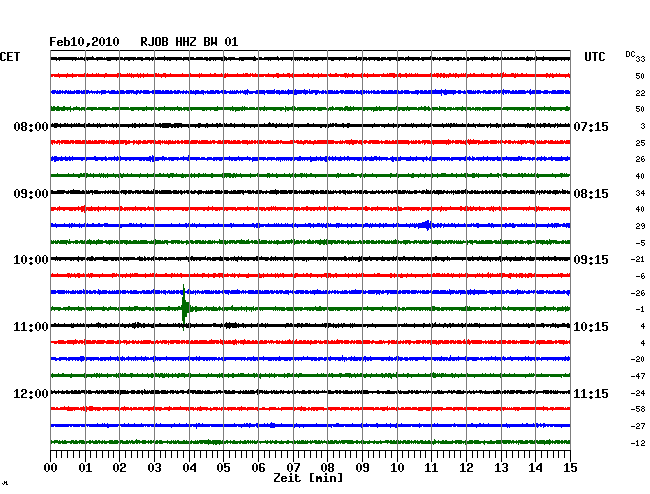Image resolution: width=650 pixels, height=494 pixels.
Task: Select the 08:00 CET time label
Action: click(x=31, y=126)
